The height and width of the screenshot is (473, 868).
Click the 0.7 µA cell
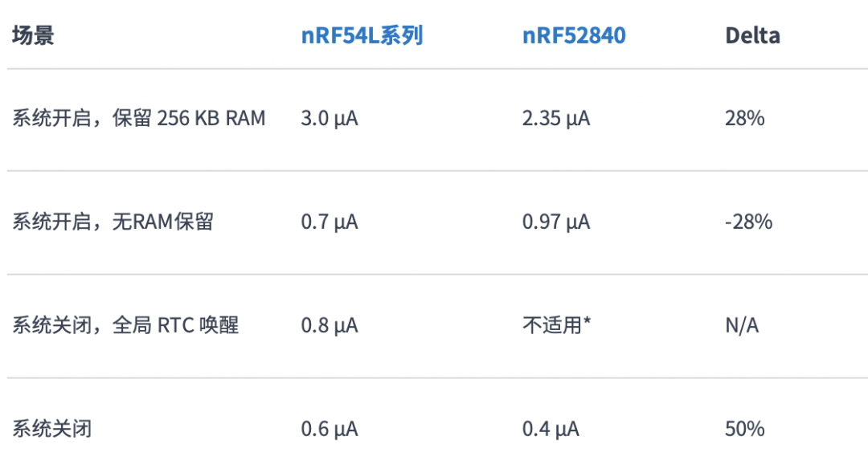[x=330, y=222]
